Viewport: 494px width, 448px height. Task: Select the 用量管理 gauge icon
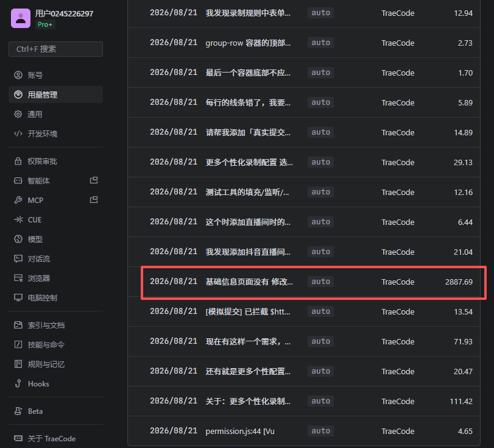pyautogui.click(x=18, y=94)
